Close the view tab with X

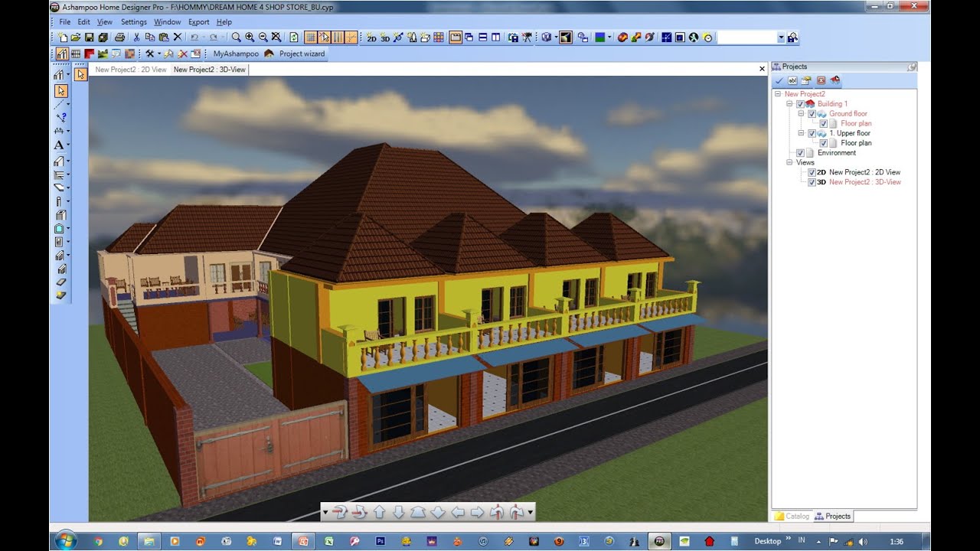coord(762,69)
